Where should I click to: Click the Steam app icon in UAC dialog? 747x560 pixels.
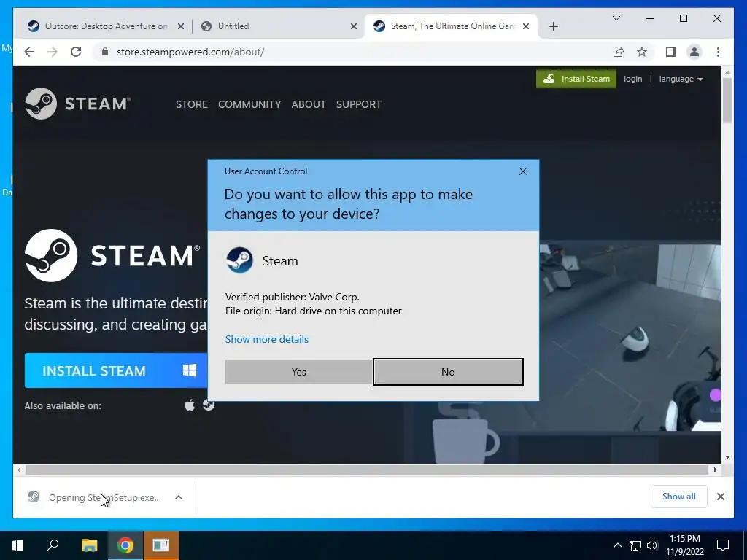point(239,260)
